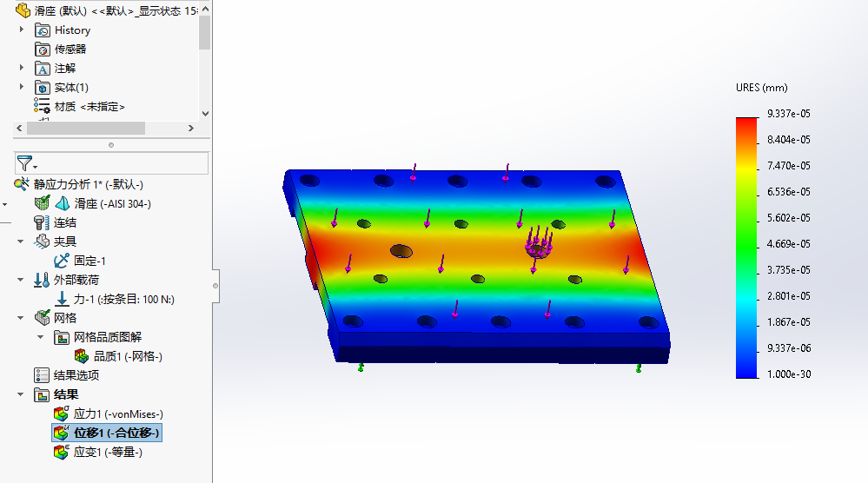Image resolution: width=868 pixels, height=483 pixels.
Task: Select 结果选项 item
Action: click(x=76, y=375)
